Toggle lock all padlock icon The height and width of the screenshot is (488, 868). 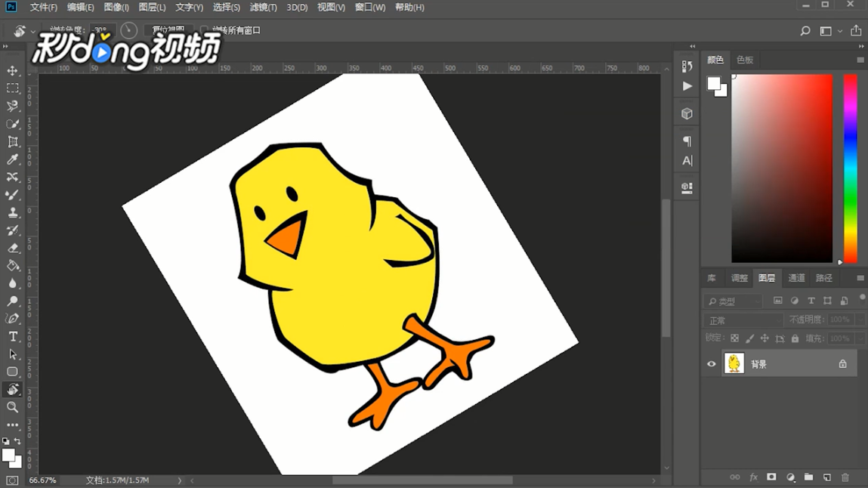(795, 338)
